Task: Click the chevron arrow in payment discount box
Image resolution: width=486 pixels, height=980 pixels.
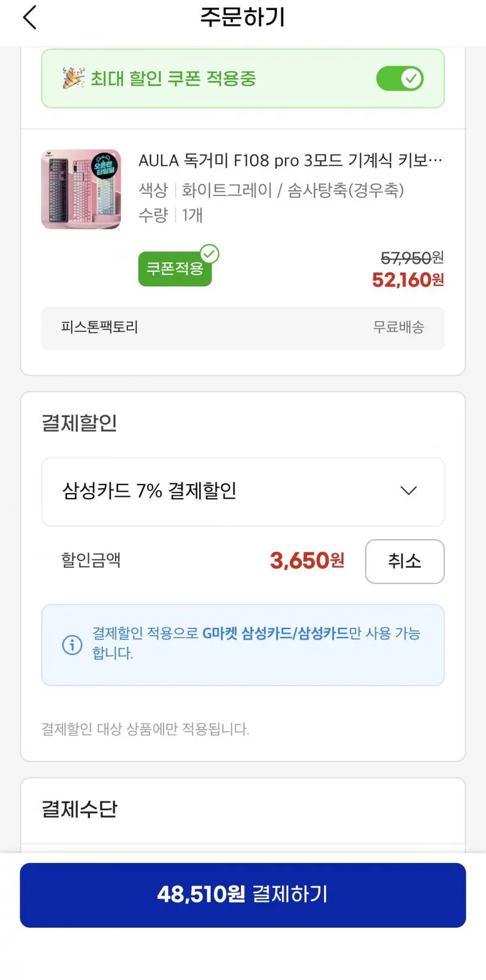Action: coord(409,491)
